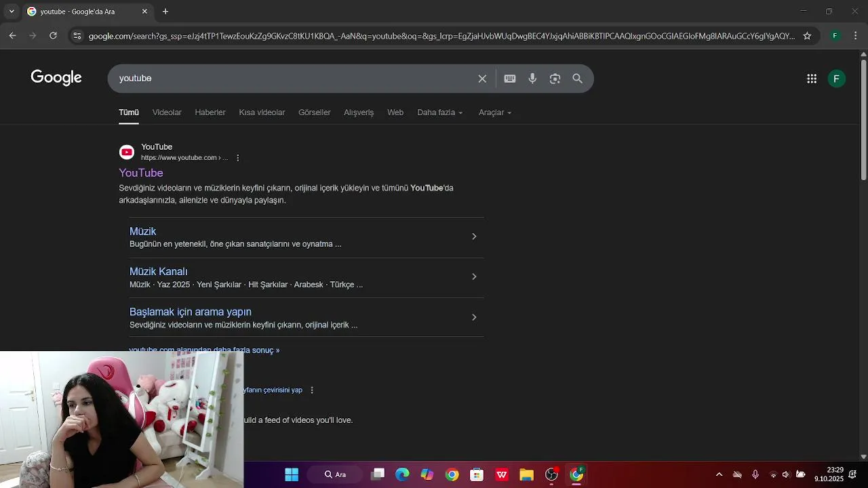Open Windows Start menu
The width and height of the screenshot is (868, 488).
pyautogui.click(x=292, y=474)
